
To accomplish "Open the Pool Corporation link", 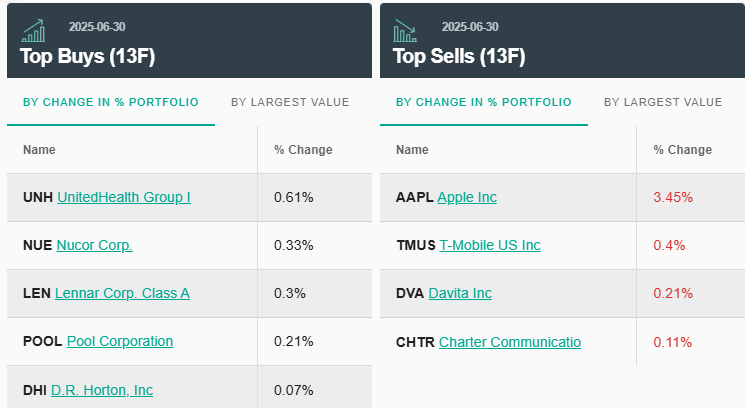I will click(120, 341).
